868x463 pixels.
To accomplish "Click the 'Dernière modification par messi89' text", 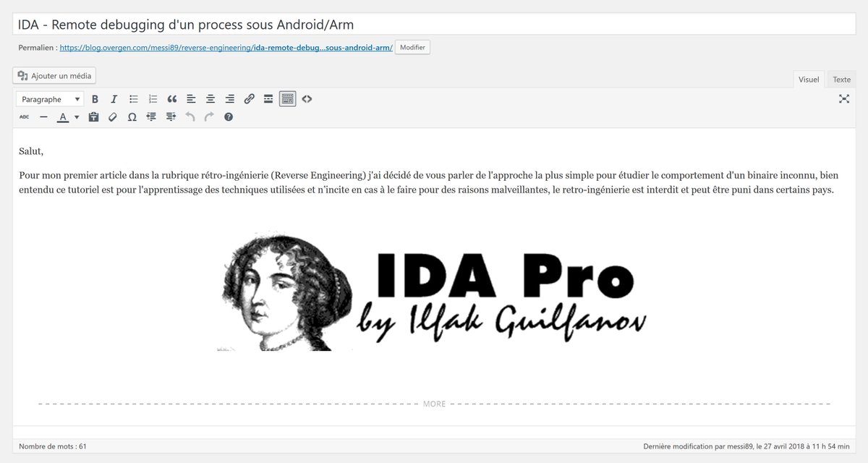I will point(746,446).
